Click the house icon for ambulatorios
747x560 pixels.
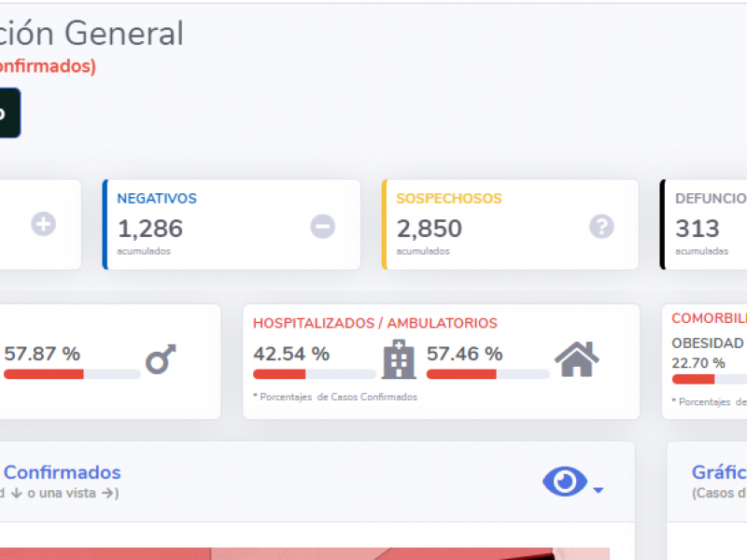point(576,359)
